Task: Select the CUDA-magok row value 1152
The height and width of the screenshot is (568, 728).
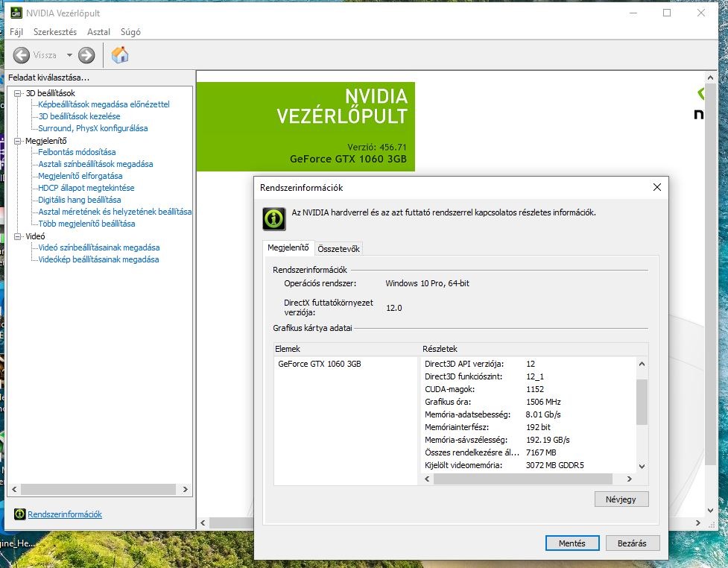Action: coord(535,389)
